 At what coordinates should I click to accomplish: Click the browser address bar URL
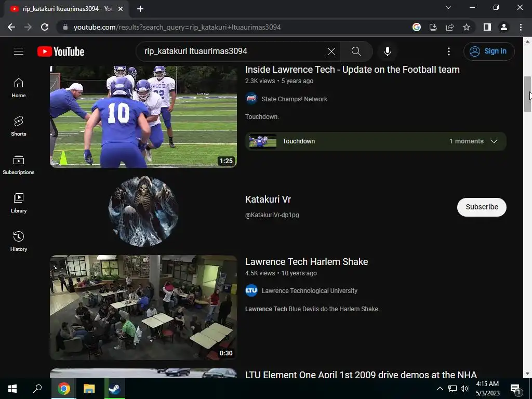point(177,27)
